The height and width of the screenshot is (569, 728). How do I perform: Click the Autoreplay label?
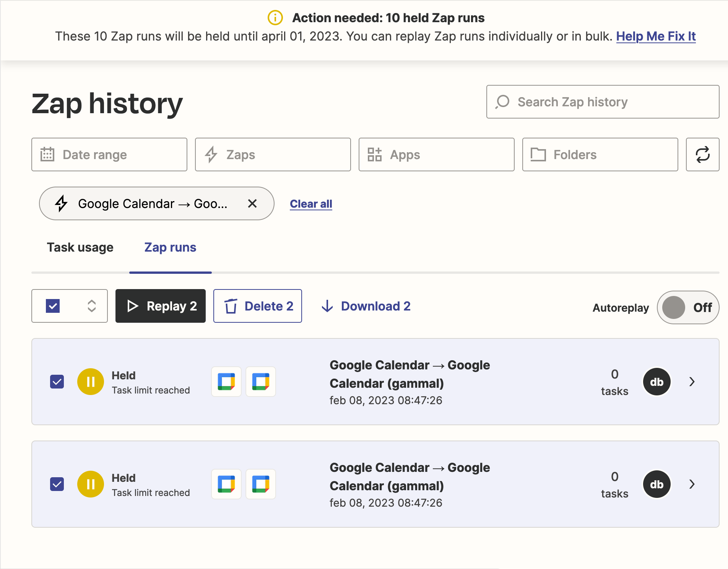coord(621,308)
